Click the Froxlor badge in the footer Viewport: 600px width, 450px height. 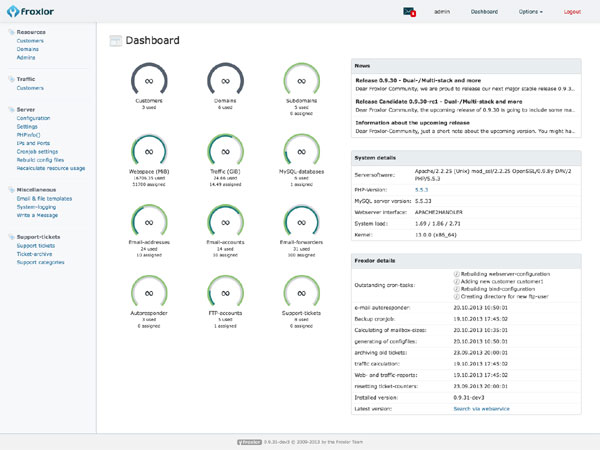coord(249,442)
